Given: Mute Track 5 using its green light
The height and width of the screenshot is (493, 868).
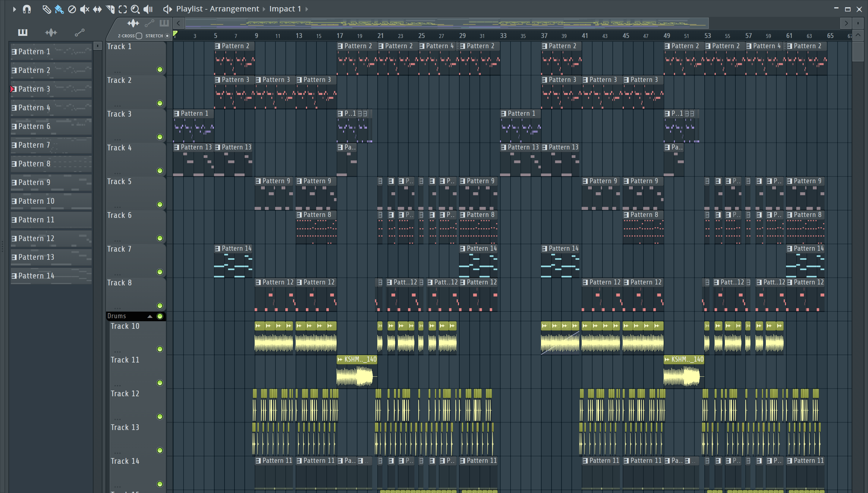Looking at the screenshot, I should pos(160,205).
